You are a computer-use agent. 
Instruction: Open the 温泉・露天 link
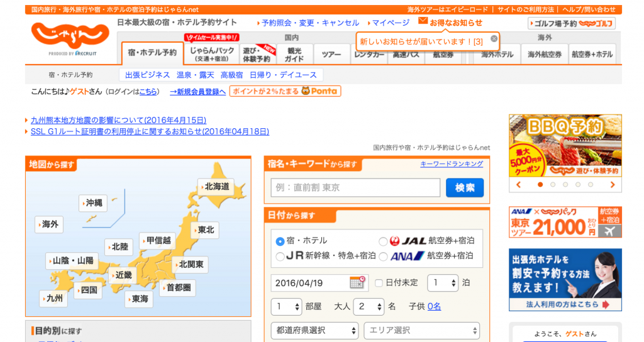point(196,75)
